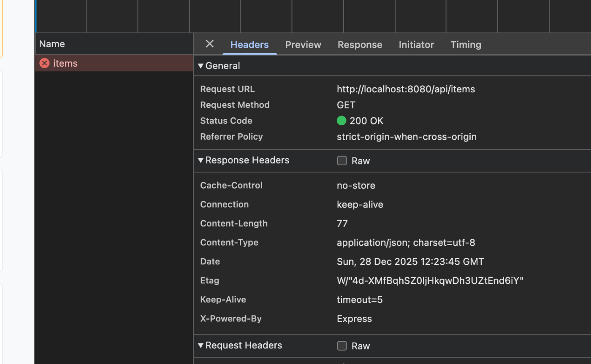This screenshot has height=364, width=591.
Task: Click the Request Method label
Action: click(235, 105)
